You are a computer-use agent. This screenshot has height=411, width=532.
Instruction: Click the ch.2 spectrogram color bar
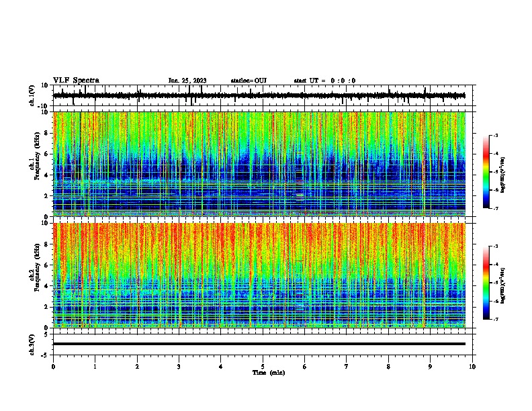click(486, 283)
